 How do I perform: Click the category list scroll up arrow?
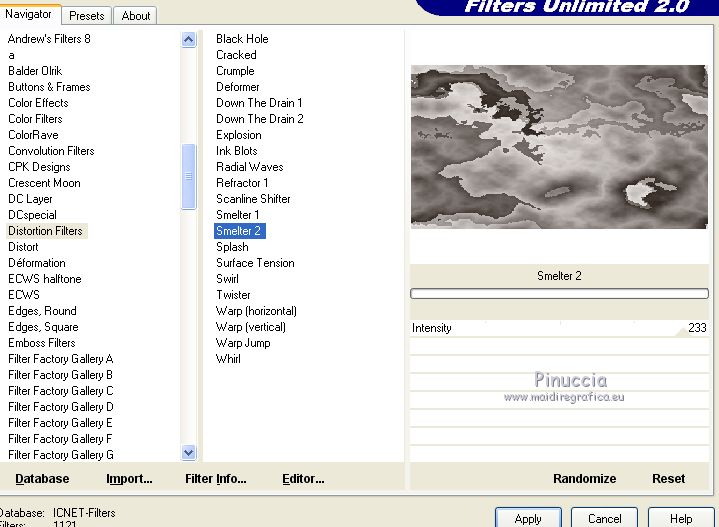pos(188,40)
